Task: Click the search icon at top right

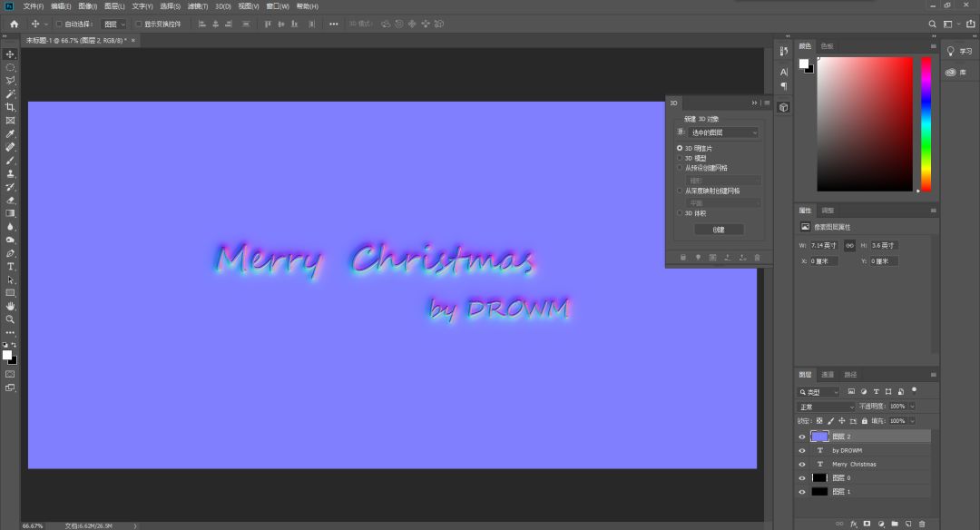Action: pyautogui.click(x=932, y=24)
